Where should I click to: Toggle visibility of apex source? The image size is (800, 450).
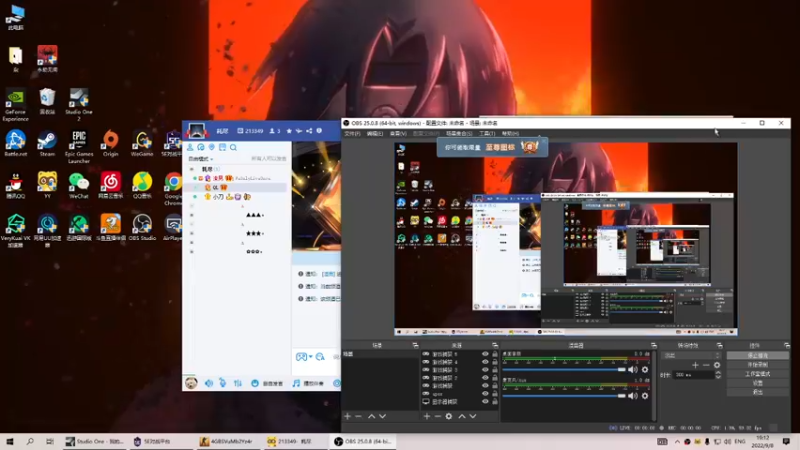[485, 393]
